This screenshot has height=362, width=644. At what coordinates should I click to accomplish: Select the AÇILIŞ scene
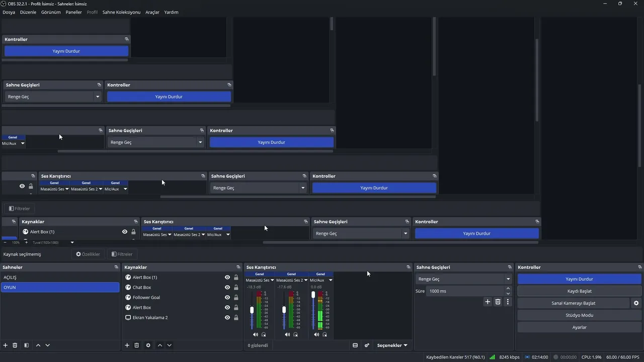coord(60,278)
